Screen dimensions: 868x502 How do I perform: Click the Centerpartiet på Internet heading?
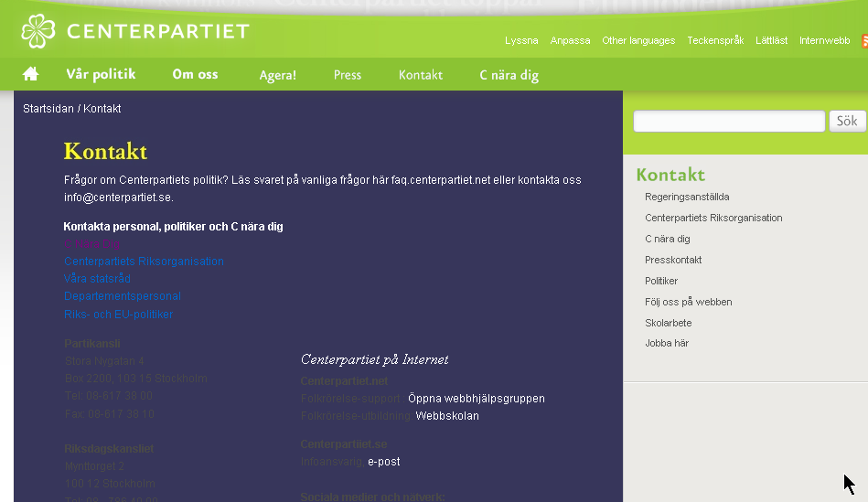pyautogui.click(x=374, y=359)
